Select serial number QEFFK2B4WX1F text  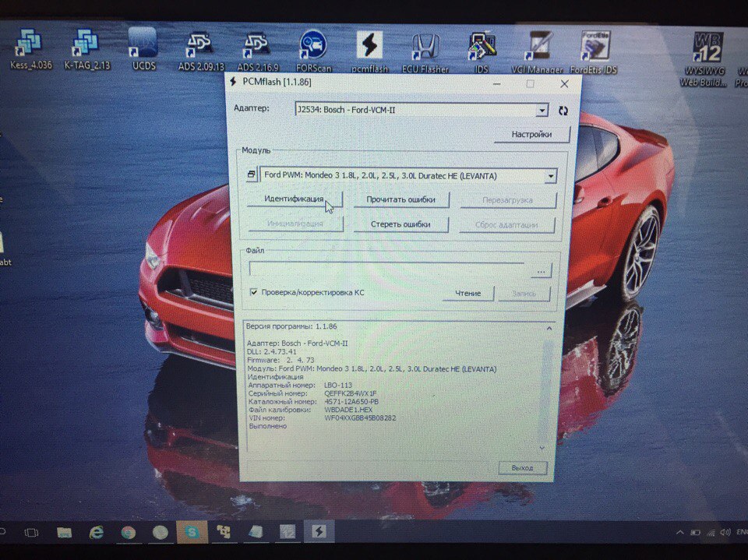pos(350,393)
